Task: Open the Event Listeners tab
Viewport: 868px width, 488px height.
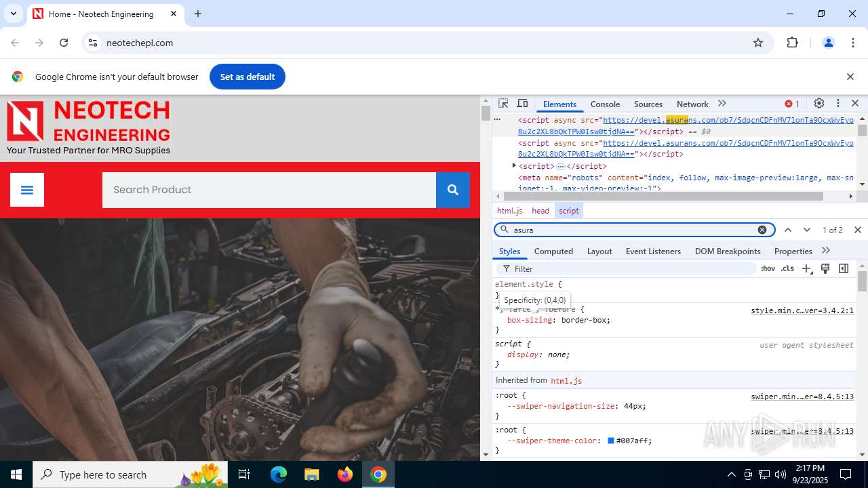Action: click(653, 251)
